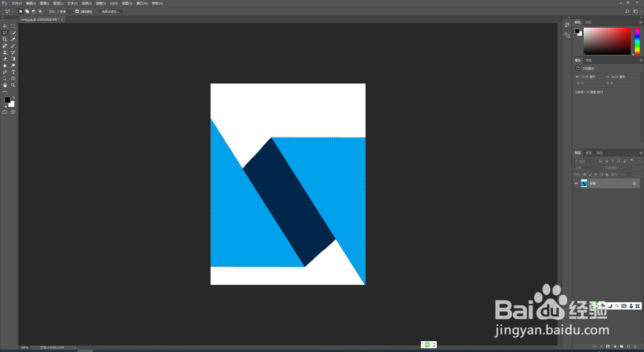Swap foreground and background colors
The height and width of the screenshot is (352, 644).
(x=14, y=98)
